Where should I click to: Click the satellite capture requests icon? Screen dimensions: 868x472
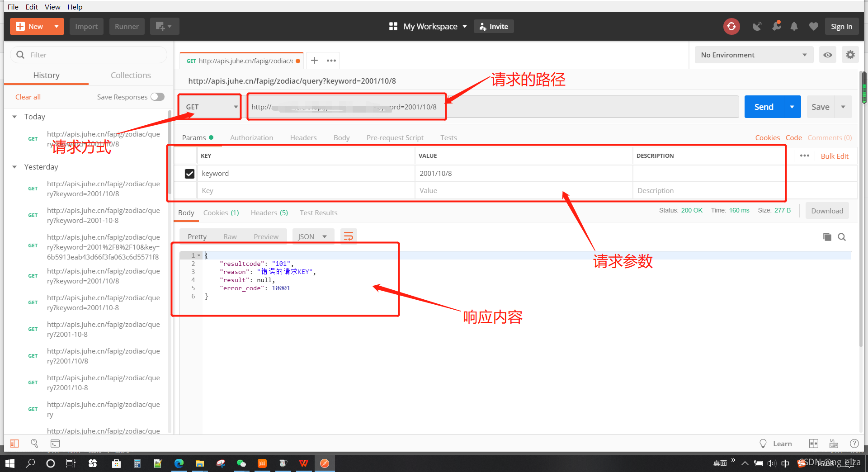(757, 26)
